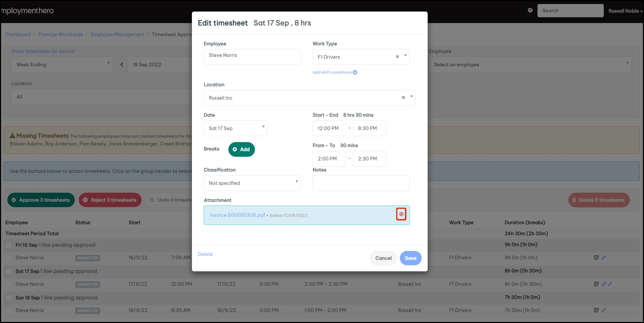This screenshot has height=323, width=644.
Task: Open the Sat 17 Sep date dropdown
Action: 235,128
